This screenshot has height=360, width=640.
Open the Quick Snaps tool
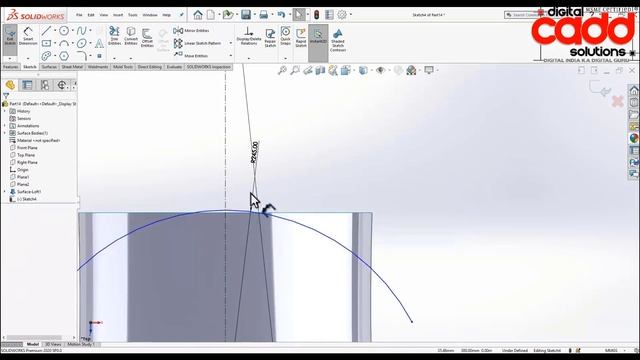coord(285,36)
